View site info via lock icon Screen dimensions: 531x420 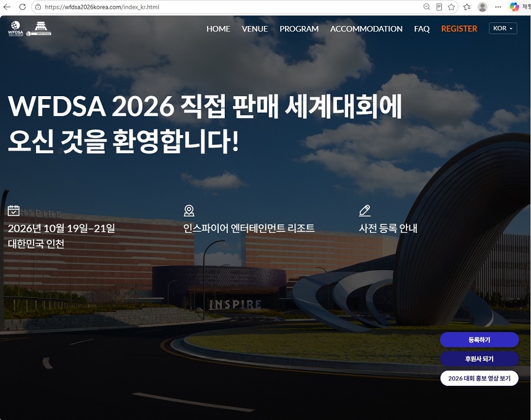click(x=38, y=6)
